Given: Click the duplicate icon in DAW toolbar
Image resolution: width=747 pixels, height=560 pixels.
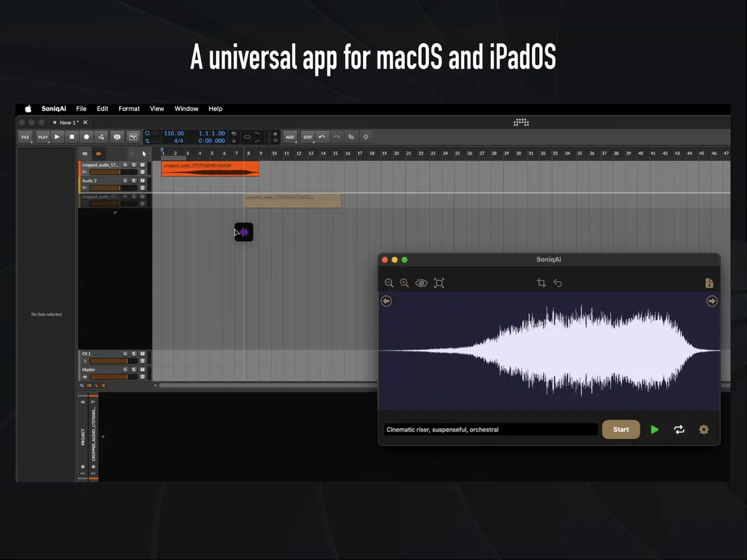Looking at the screenshot, I should click(351, 137).
